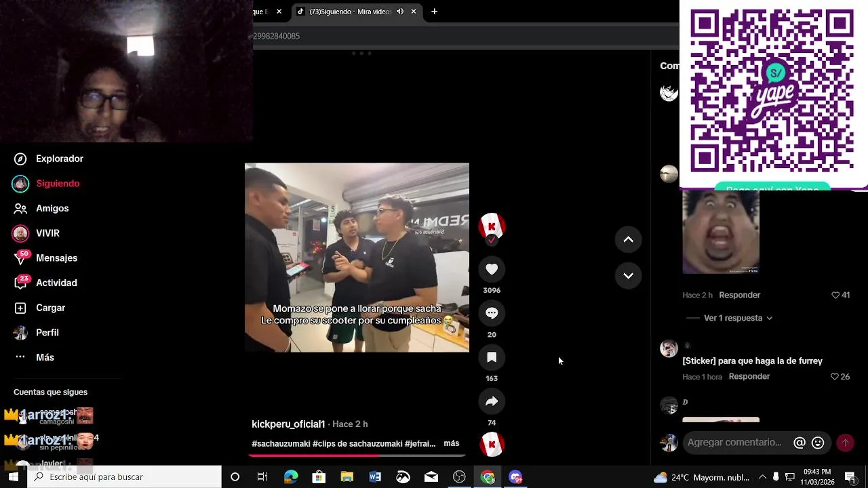The image size is (868, 488).
Task: Like the comment with 26 likes
Action: (840, 377)
